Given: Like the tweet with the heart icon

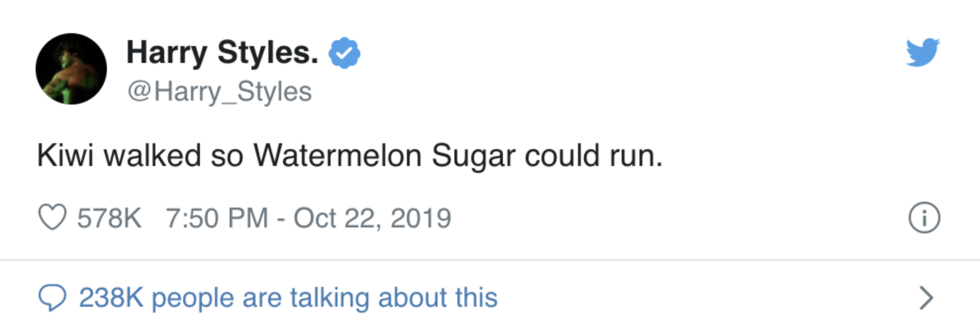Looking at the screenshot, I should tap(52, 218).
